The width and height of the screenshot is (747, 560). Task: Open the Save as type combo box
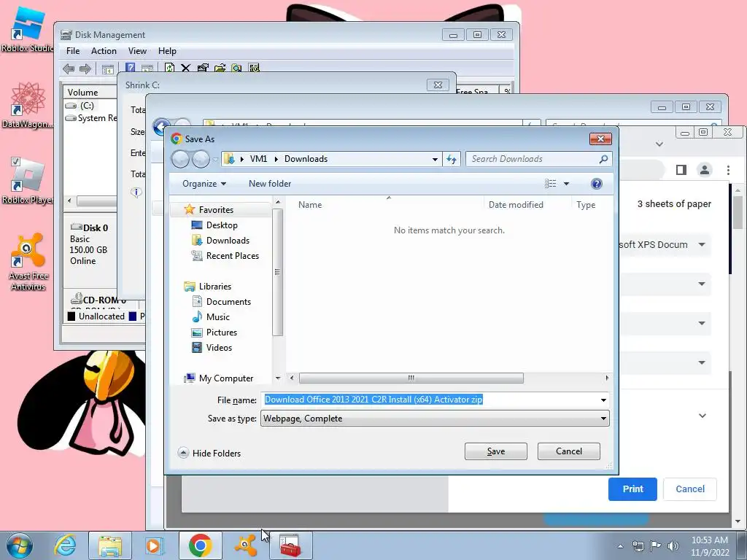point(435,419)
